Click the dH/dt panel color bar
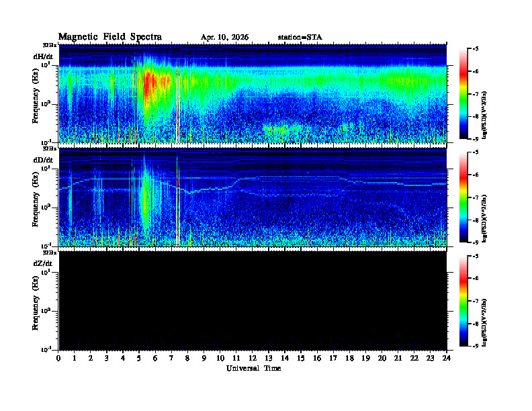This screenshot has height=411, width=532. [x=463, y=94]
